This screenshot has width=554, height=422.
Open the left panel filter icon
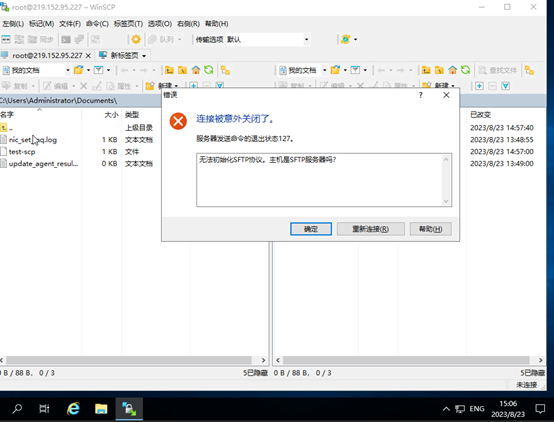[x=99, y=70]
